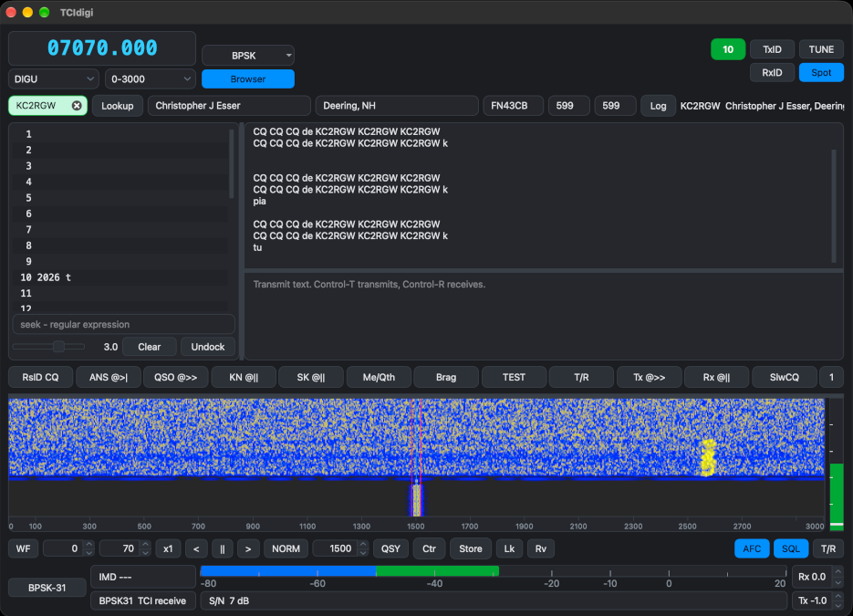Run the ANS @>| macro
853x616 pixels.
pyautogui.click(x=109, y=377)
